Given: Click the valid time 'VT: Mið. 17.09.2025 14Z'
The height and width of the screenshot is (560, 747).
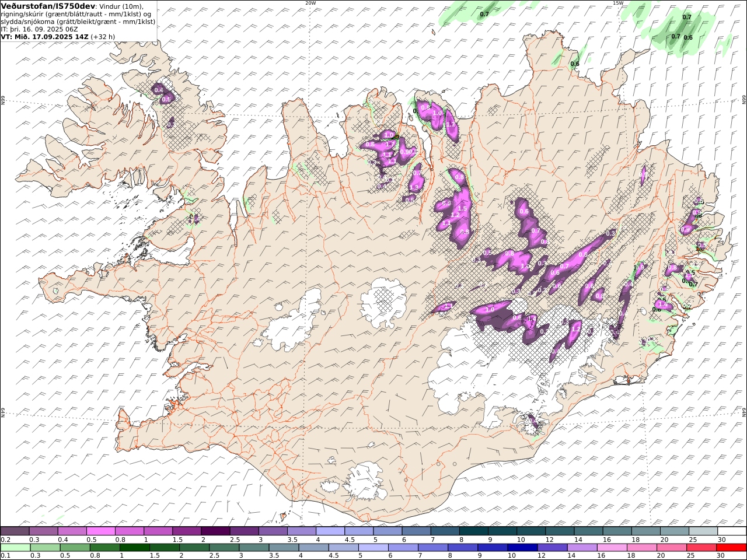Looking at the screenshot, I should coord(45,36).
